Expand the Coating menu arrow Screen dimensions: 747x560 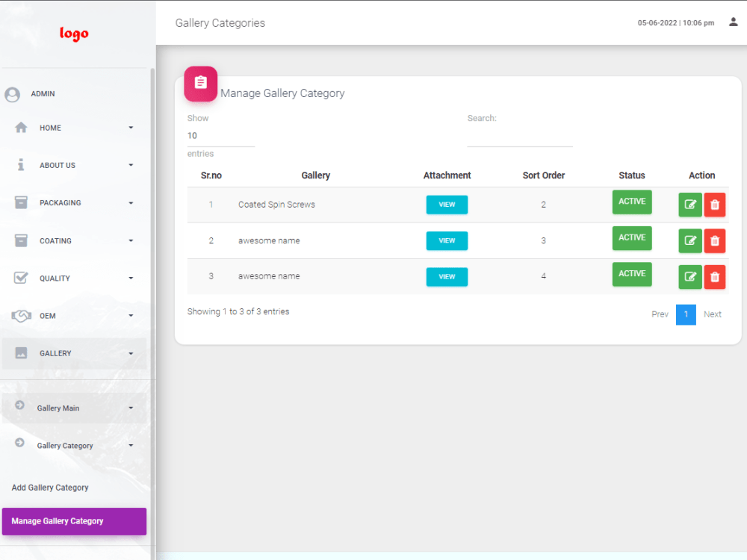[x=131, y=240]
